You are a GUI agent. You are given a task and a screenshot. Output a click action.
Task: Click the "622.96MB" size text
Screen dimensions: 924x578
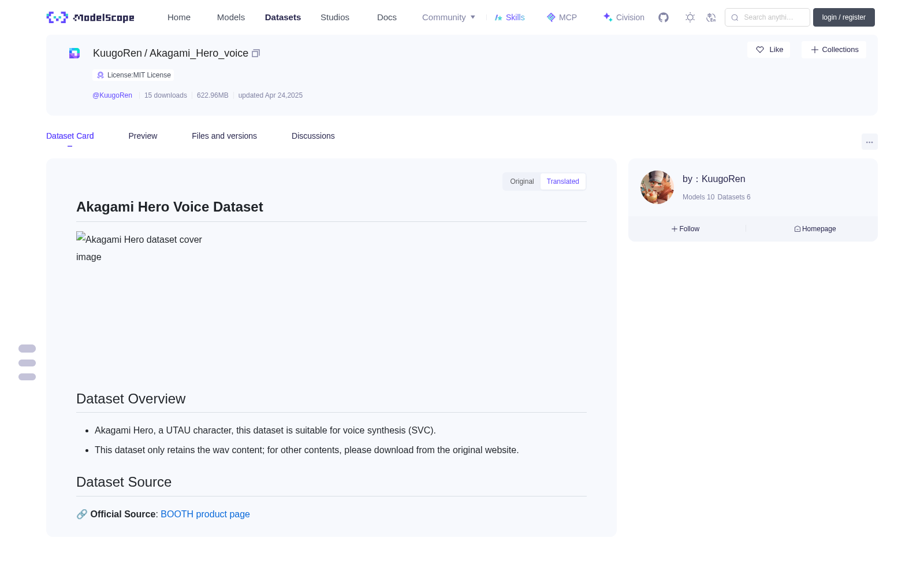click(x=213, y=95)
